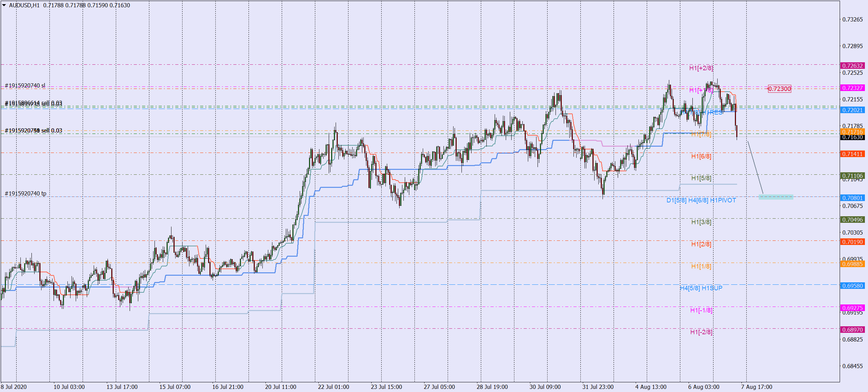
Task: Expand the triangle menu beside AUDUSD,H1
Action: [4, 5]
